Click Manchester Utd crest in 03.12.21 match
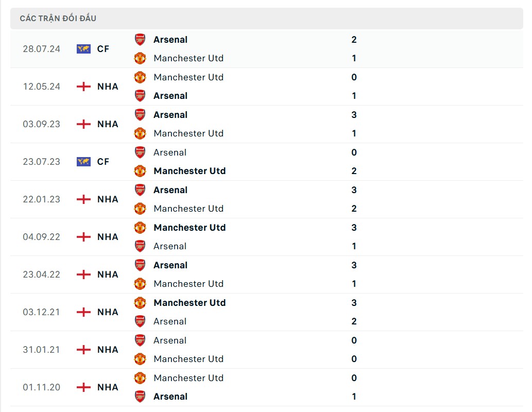Viewport: 532px width, 412px height. (140, 303)
